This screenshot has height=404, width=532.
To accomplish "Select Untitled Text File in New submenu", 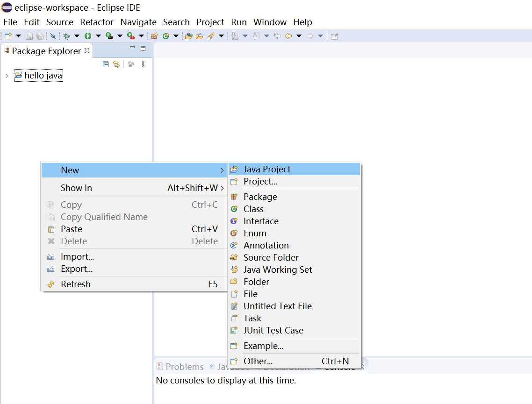I will [x=294, y=306].
